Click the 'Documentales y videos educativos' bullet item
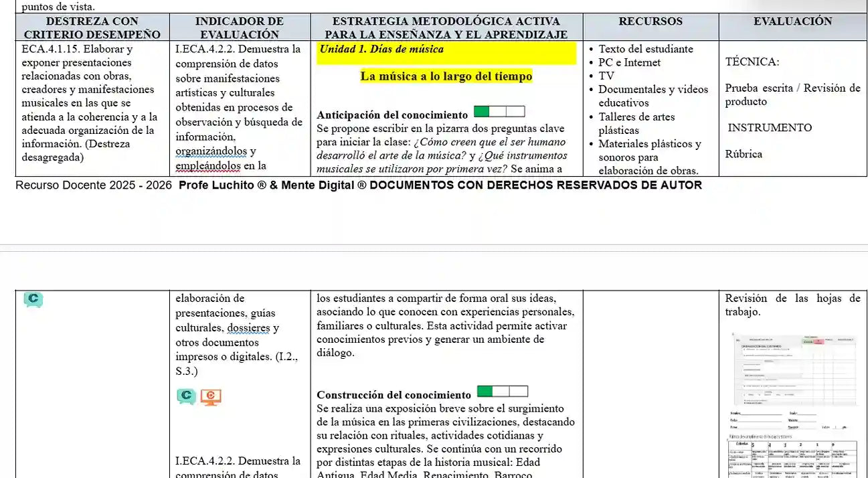This screenshot has width=868, height=478. tap(653, 96)
